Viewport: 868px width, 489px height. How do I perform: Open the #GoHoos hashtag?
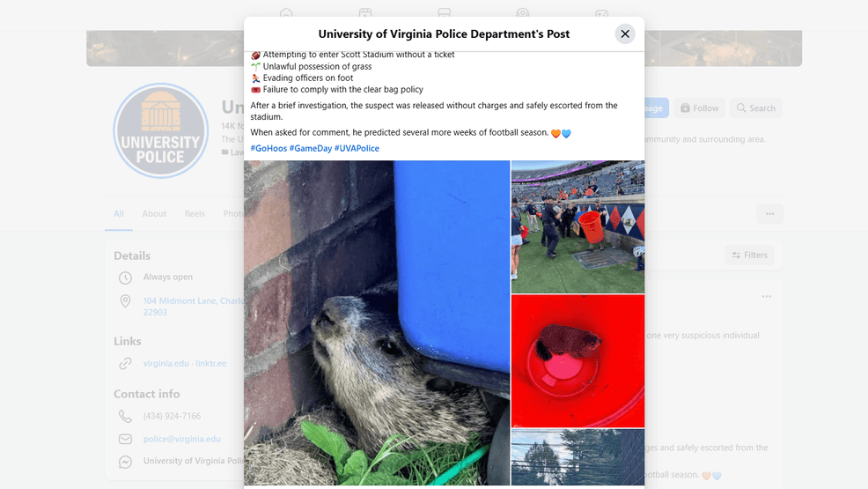(x=268, y=148)
